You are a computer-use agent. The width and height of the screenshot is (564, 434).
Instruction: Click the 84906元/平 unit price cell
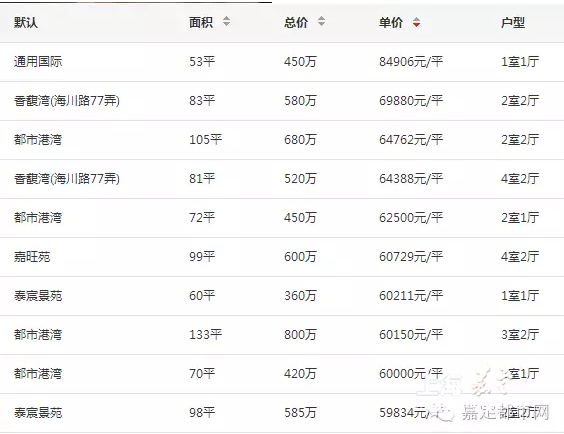(x=411, y=61)
